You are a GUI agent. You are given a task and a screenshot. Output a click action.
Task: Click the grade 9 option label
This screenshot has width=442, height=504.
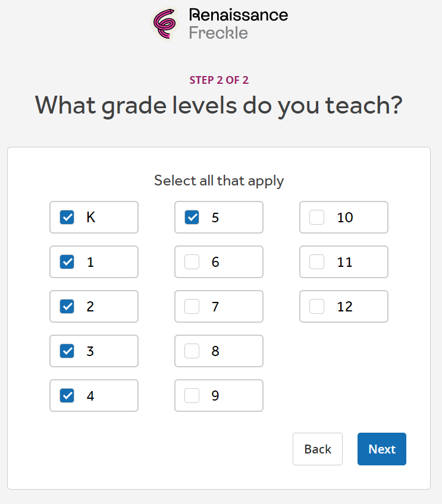(215, 396)
